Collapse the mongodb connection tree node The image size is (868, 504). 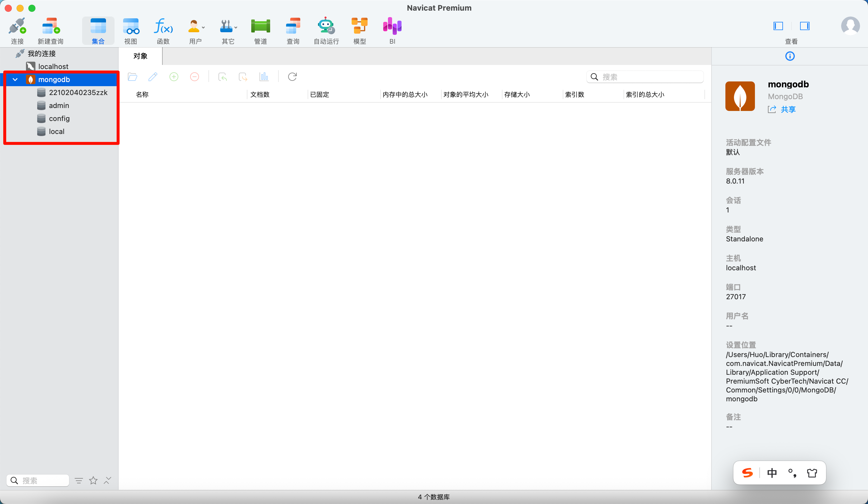15,80
